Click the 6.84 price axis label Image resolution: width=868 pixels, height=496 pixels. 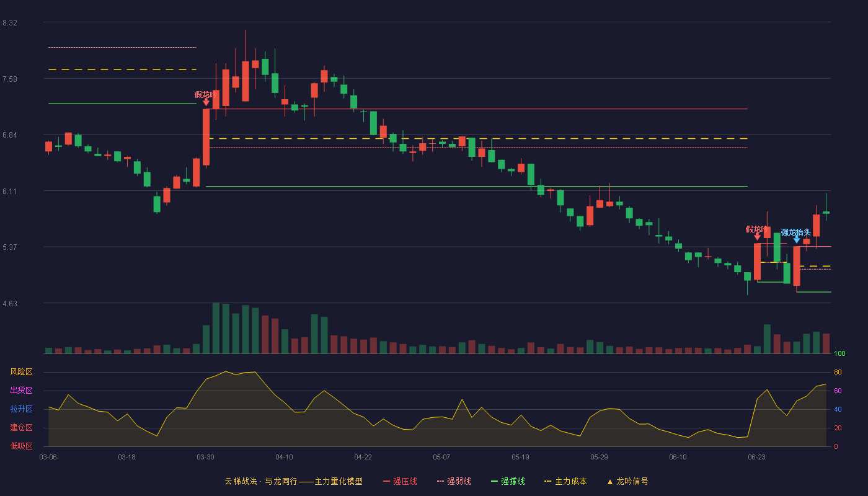click(x=10, y=135)
